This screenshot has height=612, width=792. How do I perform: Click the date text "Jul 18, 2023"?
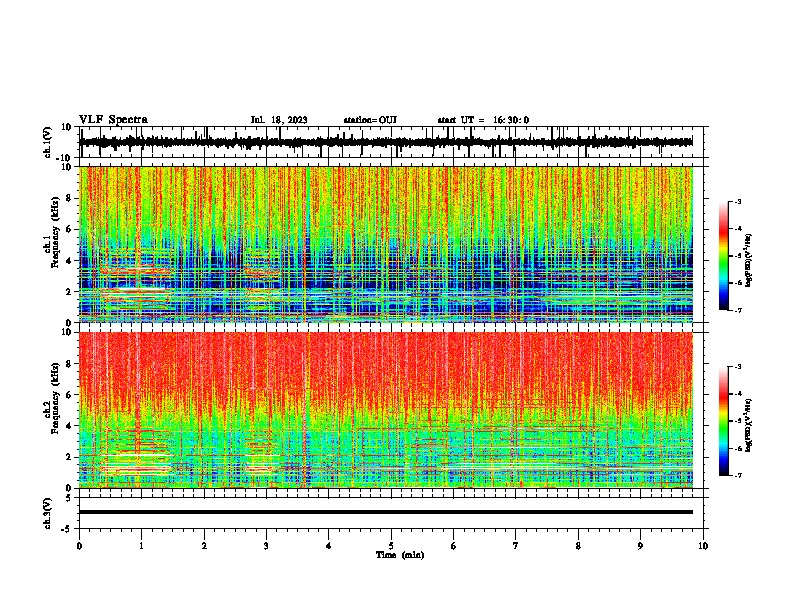point(279,120)
